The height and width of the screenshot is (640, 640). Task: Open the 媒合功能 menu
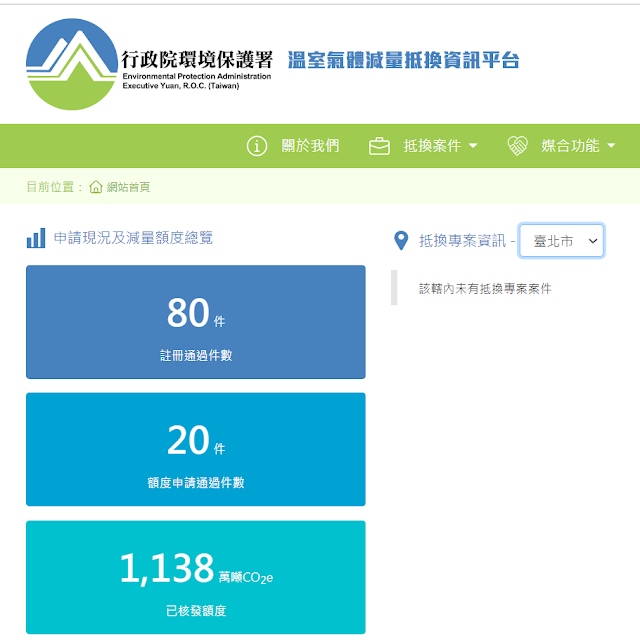(x=570, y=146)
